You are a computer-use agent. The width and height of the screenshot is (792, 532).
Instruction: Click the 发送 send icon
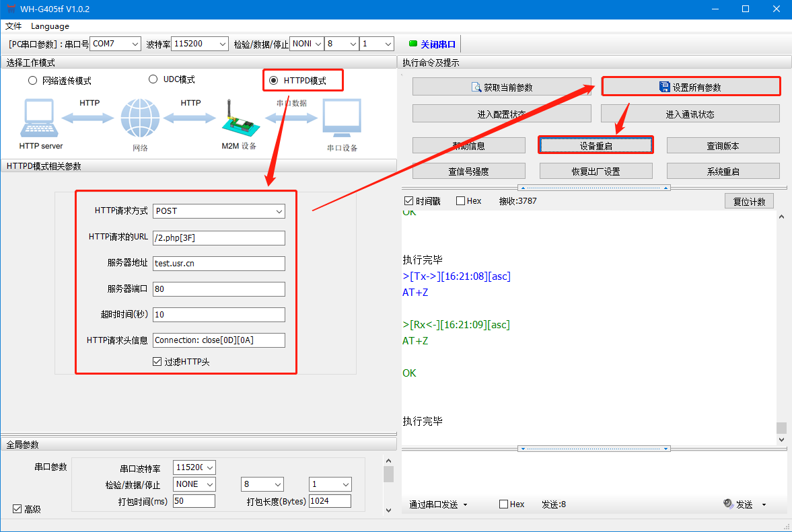point(728,504)
